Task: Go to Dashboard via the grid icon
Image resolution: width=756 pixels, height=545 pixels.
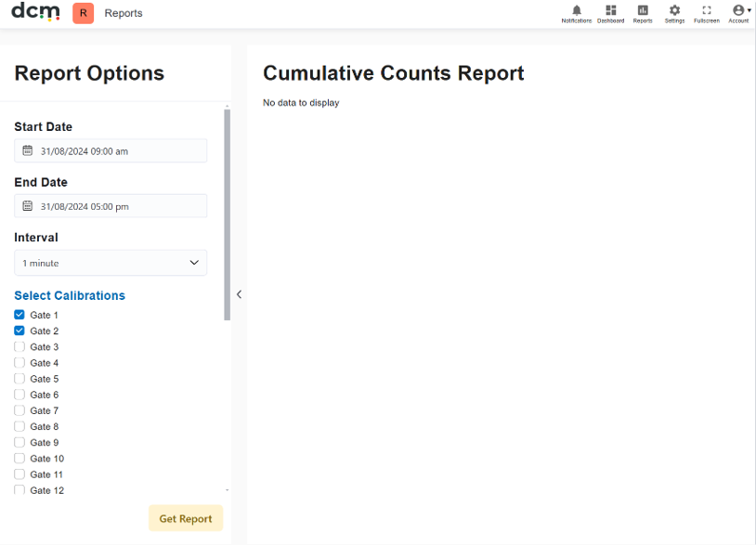Action: pos(610,10)
